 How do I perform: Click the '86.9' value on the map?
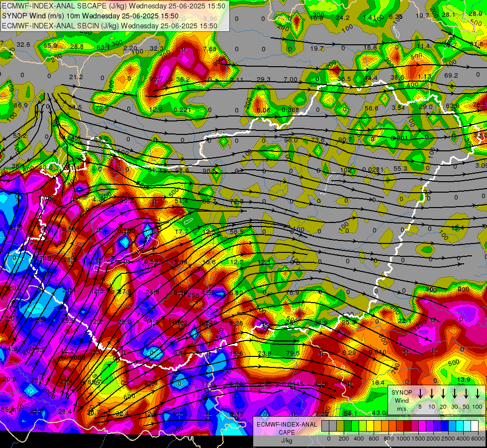coord(21,106)
